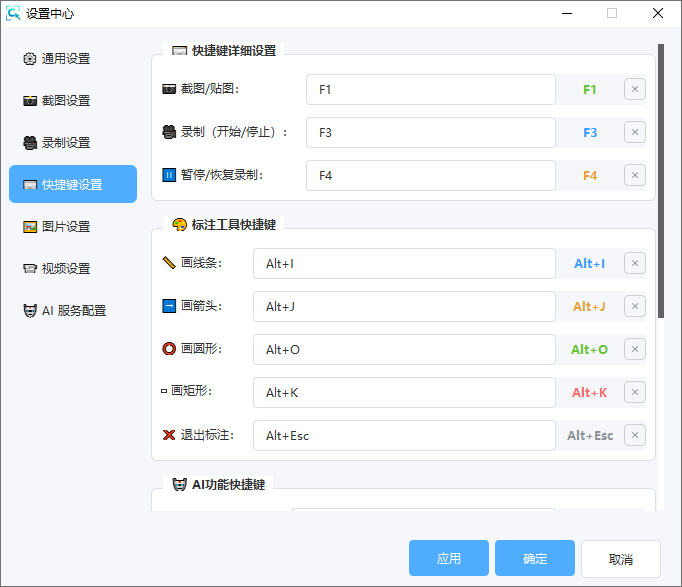Click the camera icon beside 截图设置
682x587 pixels.
tap(30, 101)
